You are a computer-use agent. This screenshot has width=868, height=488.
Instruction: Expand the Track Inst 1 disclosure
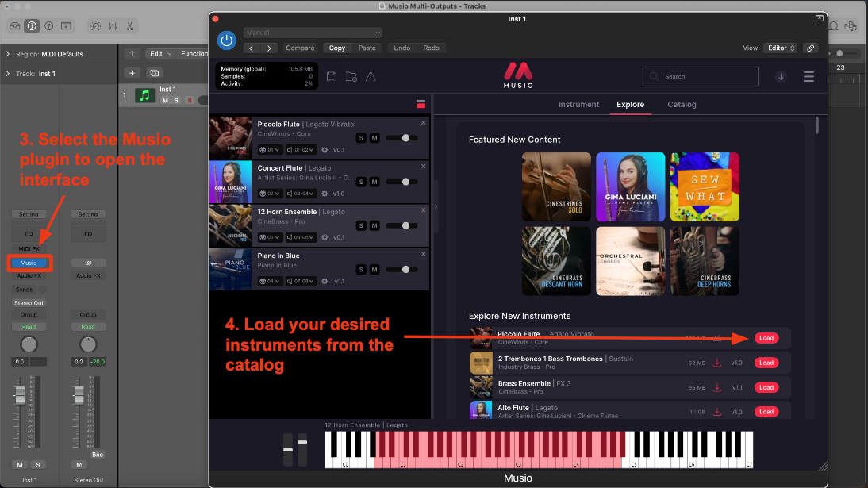(8, 73)
